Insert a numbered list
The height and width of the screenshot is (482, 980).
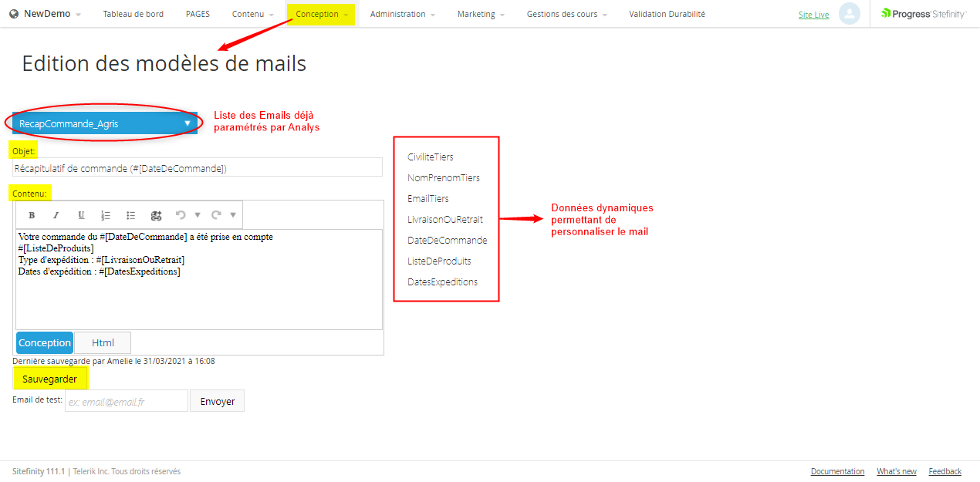tap(106, 215)
